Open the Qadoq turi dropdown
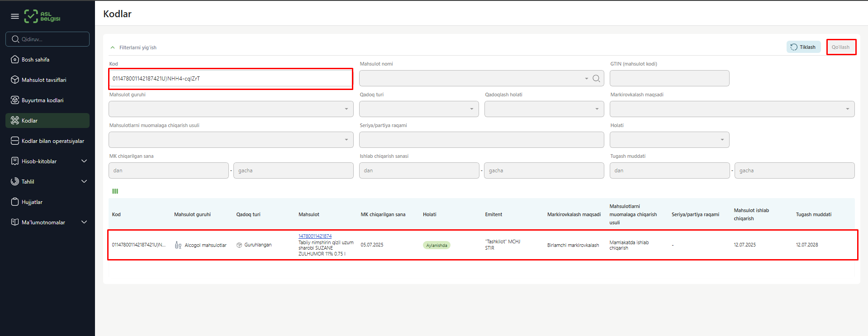Image resolution: width=868 pixels, height=336 pixels. (x=418, y=109)
